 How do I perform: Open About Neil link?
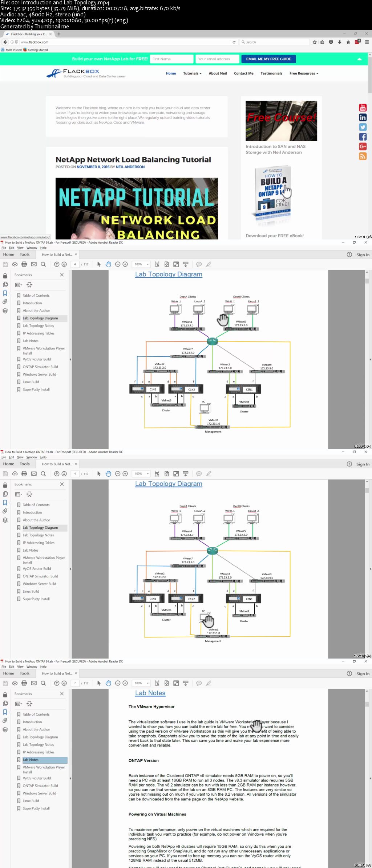pyautogui.click(x=218, y=73)
